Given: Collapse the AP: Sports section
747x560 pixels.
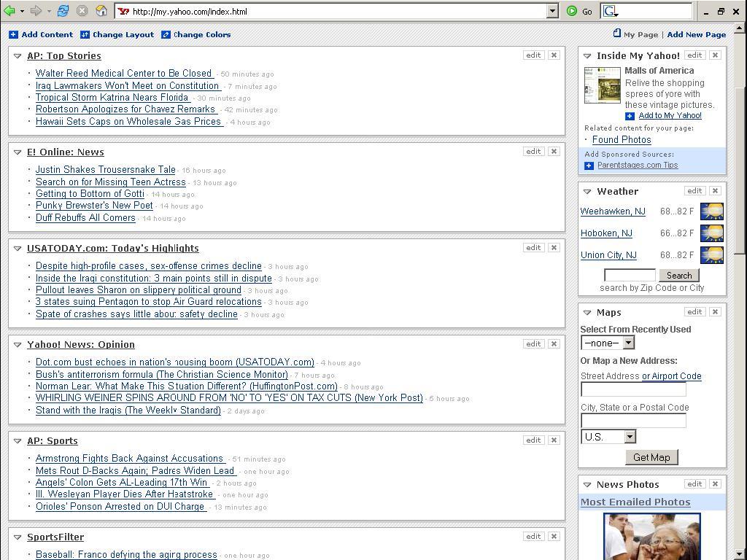Looking at the screenshot, I should [18, 441].
